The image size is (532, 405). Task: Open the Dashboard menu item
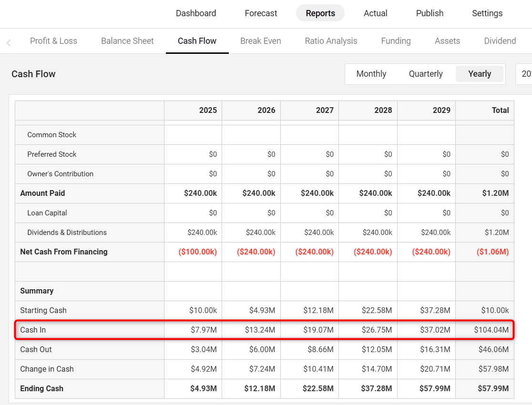pos(196,13)
